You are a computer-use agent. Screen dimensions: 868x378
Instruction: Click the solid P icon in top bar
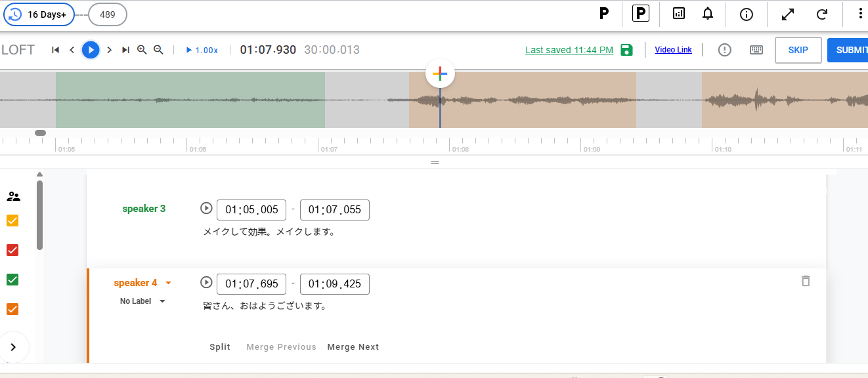coord(604,13)
